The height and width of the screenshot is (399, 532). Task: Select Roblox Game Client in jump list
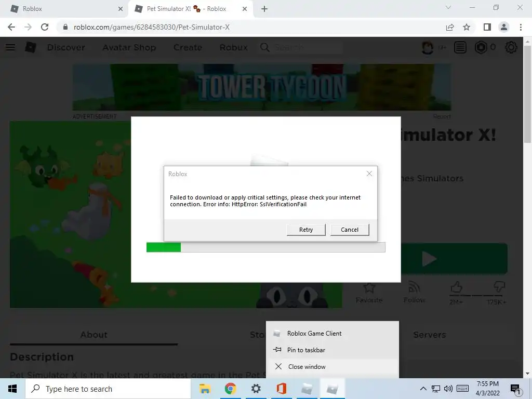(x=332, y=334)
